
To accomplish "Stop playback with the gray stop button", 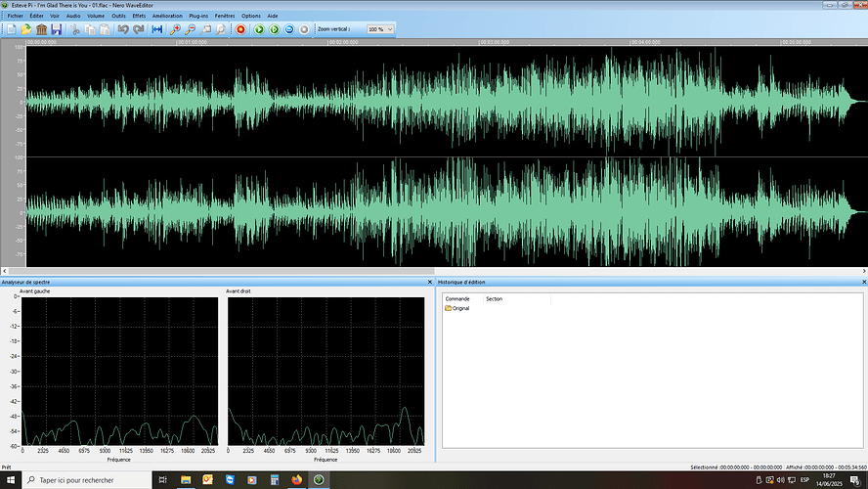I will (x=304, y=29).
